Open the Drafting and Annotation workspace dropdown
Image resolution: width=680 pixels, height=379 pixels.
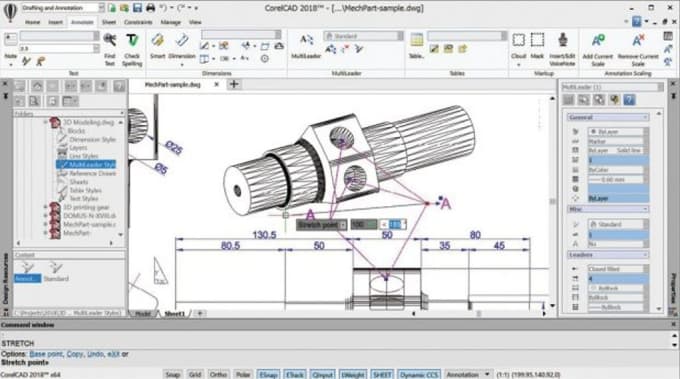[101, 8]
